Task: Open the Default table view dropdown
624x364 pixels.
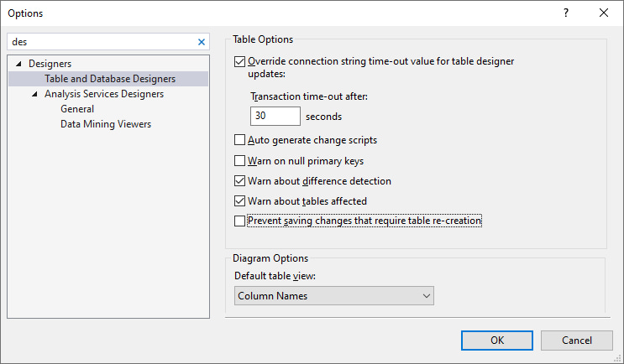Action: pyautogui.click(x=333, y=296)
